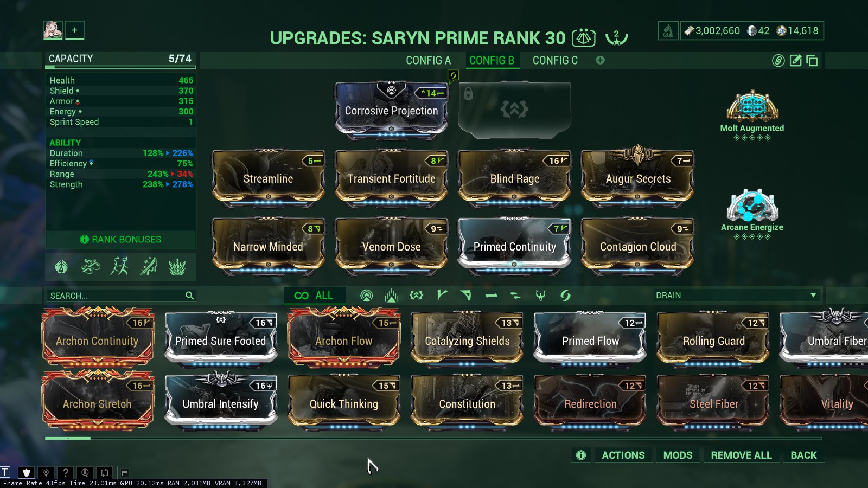Toggle the ALL mods filter
Screen dimensions: 868x488
tap(314, 296)
